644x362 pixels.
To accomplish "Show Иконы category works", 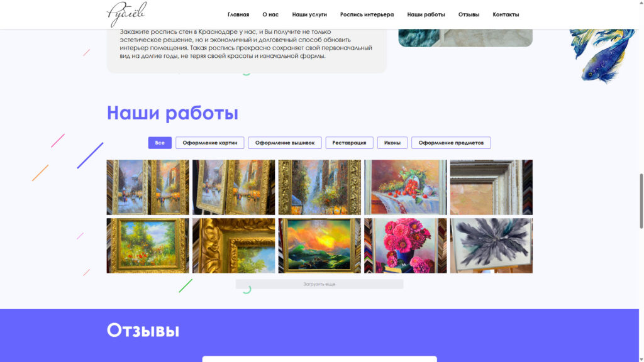I will [392, 143].
